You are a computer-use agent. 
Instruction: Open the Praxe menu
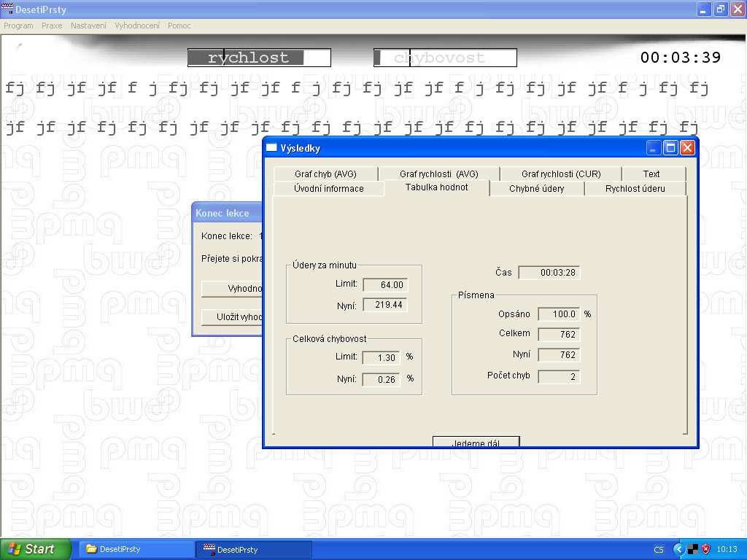coord(52,26)
